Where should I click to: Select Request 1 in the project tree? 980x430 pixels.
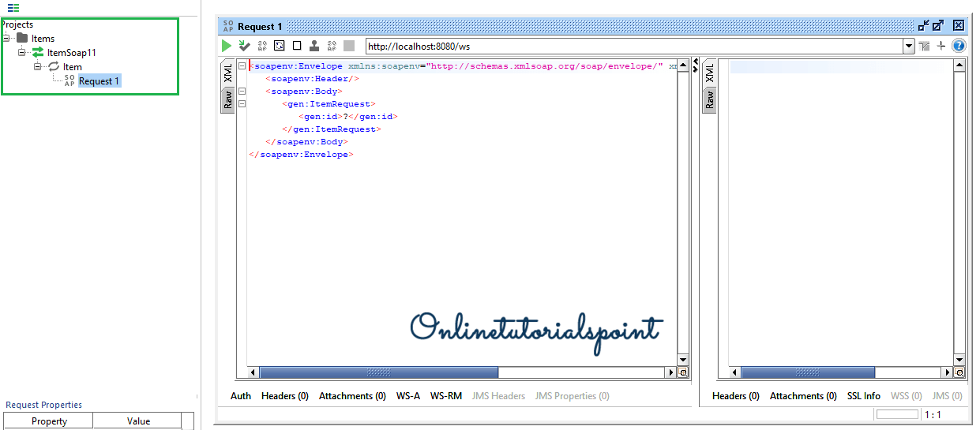point(99,81)
